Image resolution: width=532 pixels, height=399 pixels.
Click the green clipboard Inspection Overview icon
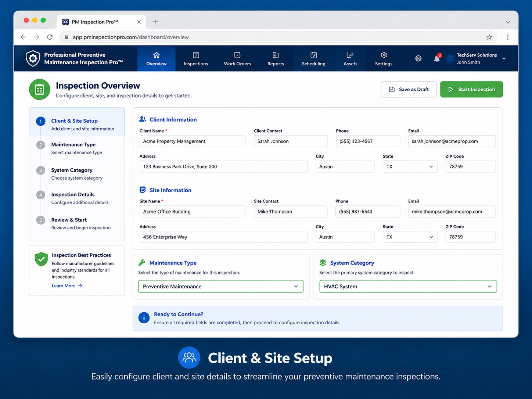(x=40, y=89)
